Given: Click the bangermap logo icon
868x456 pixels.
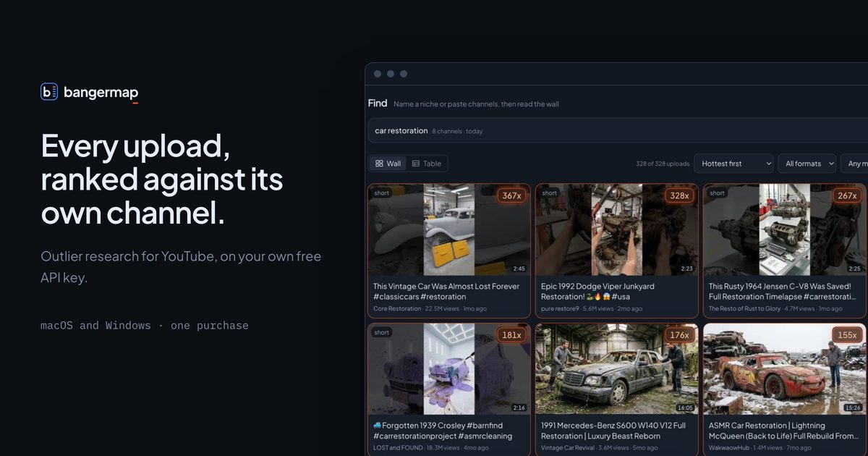Looking at the screenshot, I should click(x=49, y=92).
